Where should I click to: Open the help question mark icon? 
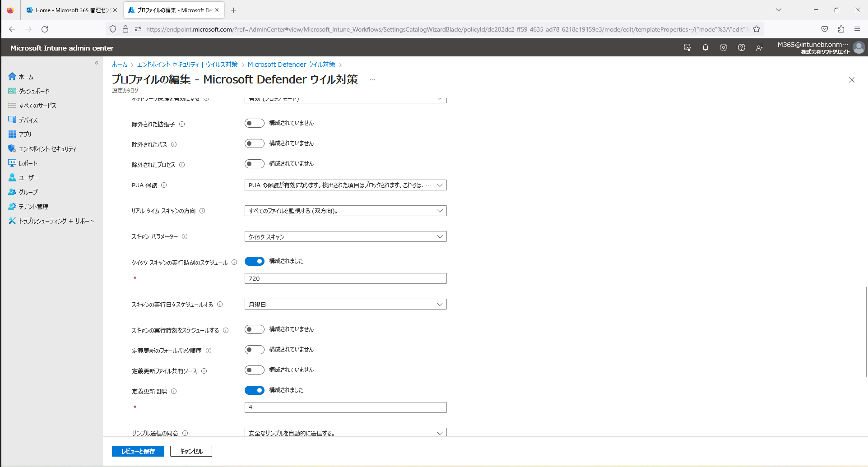click(x=742, y=47)
